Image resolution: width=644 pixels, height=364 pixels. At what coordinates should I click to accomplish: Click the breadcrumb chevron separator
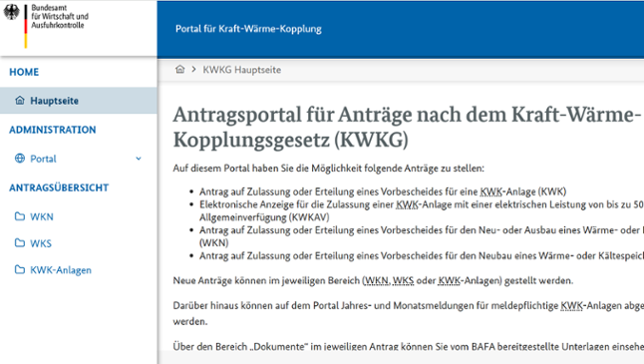coord(193,70)
